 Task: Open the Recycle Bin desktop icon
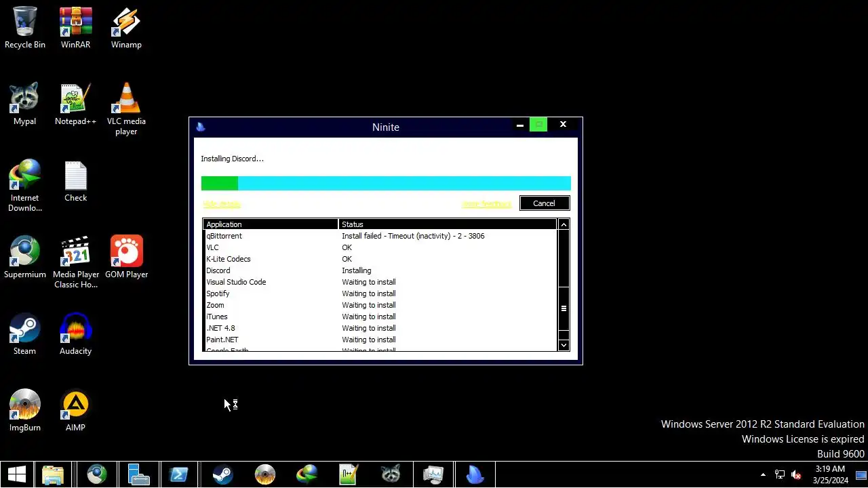pos(25,28)
